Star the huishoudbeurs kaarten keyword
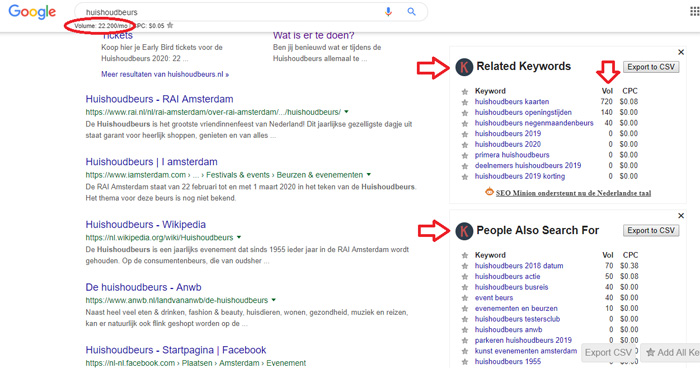 coord(465,102)
